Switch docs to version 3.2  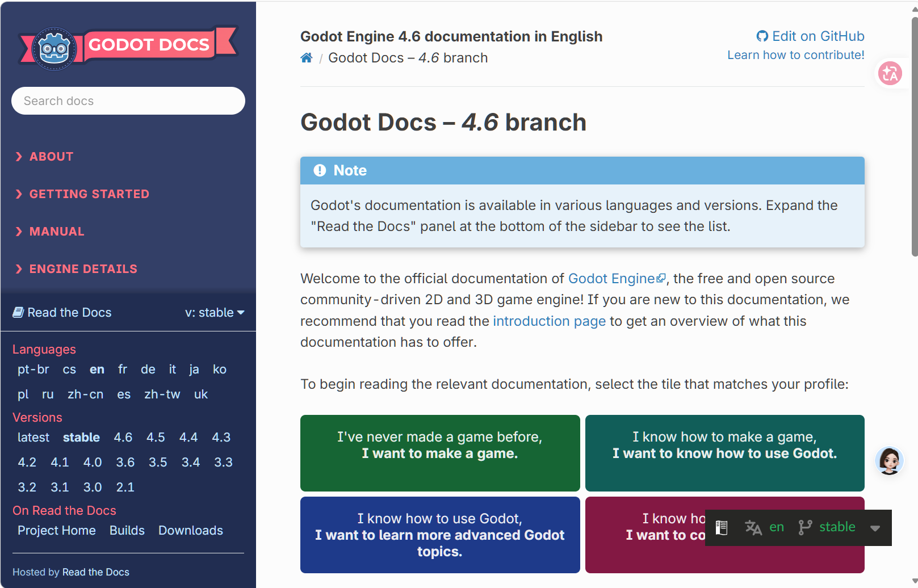point(27,488)
